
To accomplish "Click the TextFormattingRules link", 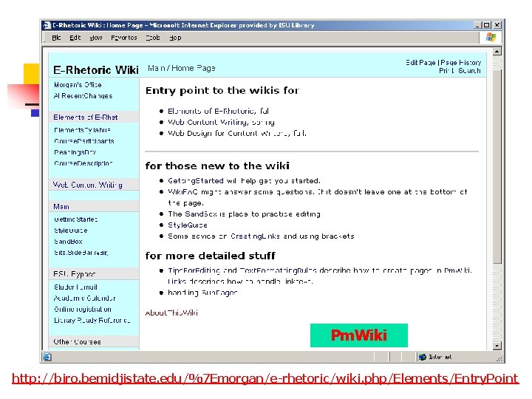I will (x=279, y=270).
